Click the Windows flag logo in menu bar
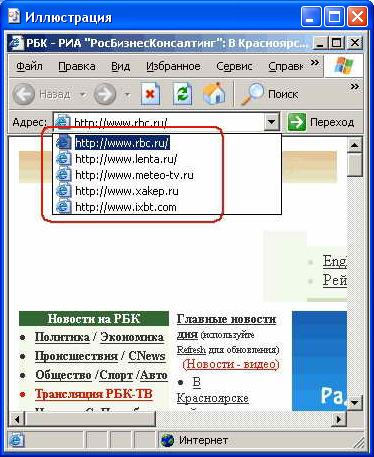 (x=344, y=66)
